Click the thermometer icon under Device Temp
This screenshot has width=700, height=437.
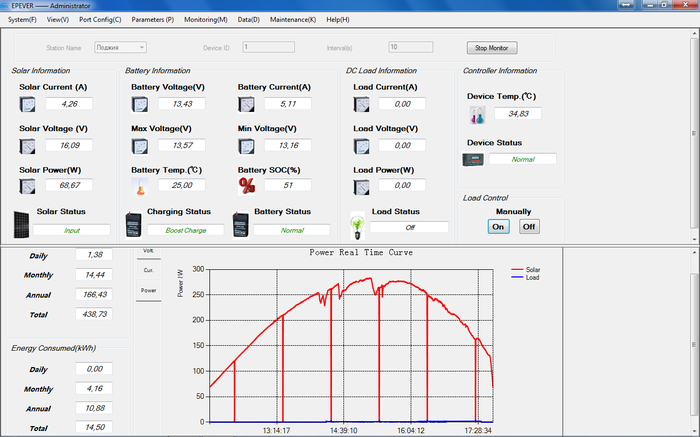(478, 115)
